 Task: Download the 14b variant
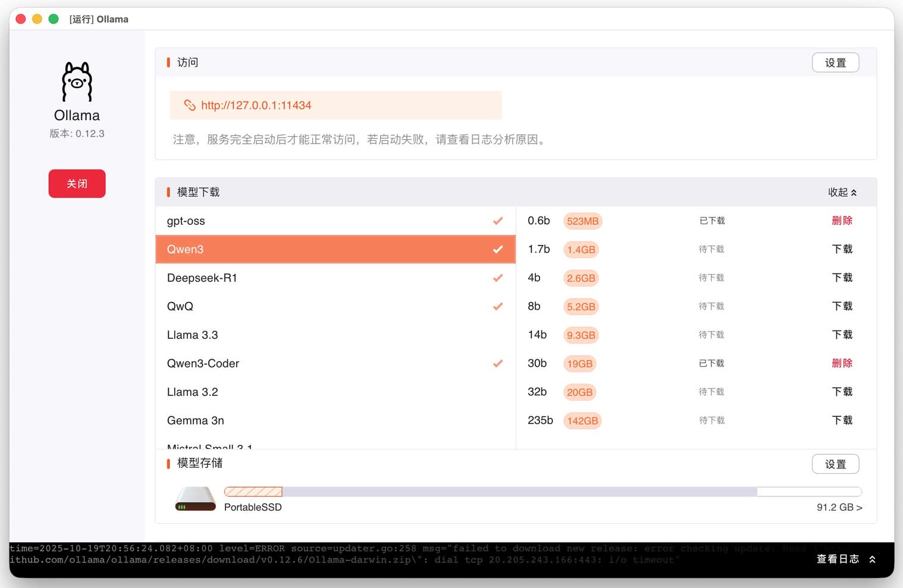point(842,335)
